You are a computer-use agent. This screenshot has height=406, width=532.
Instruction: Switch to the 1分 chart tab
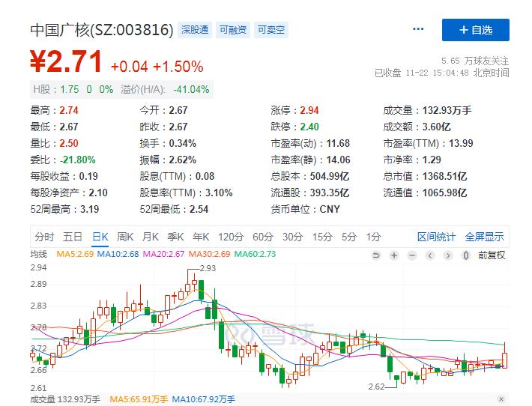click(373, 237)
